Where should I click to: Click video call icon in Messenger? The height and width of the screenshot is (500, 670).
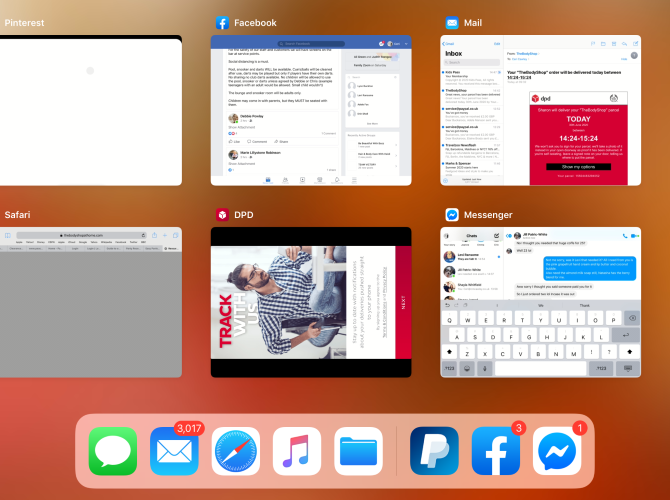(x=635, y=235)
